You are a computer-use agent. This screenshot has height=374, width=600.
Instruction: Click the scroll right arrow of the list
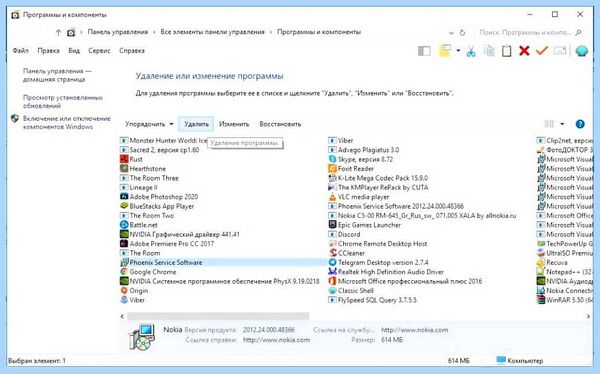tap(588, 316)
